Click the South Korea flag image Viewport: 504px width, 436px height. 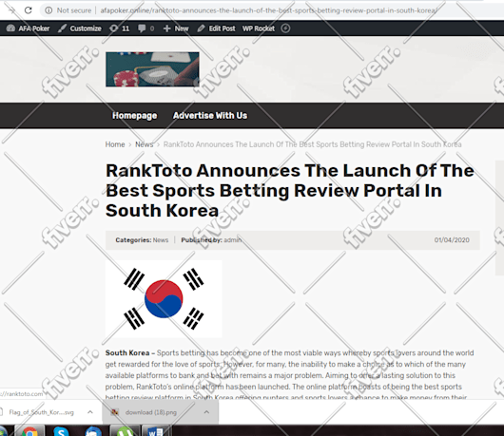[164, 299]
